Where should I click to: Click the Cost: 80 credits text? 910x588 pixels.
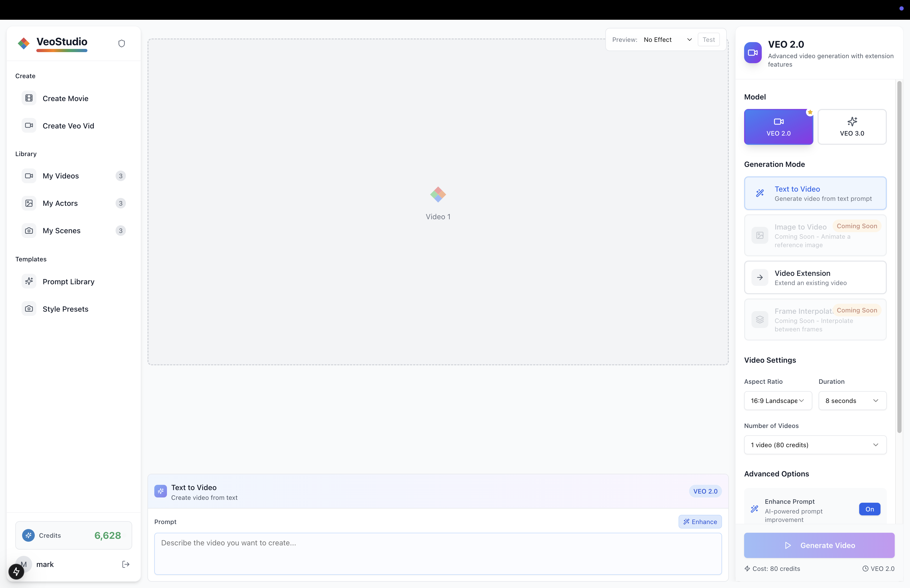(x=776, y=569)
